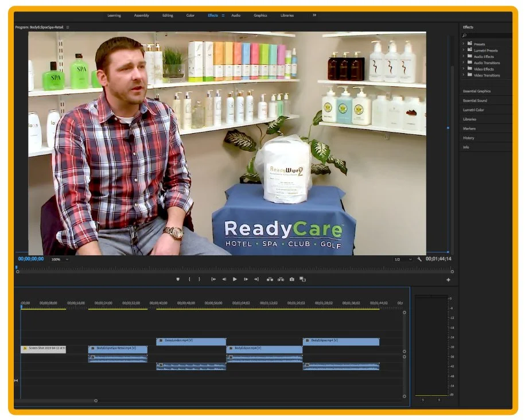The image size is (525, 420).
Task: Click the Mark In bracket button
Action: click(189, 279)
